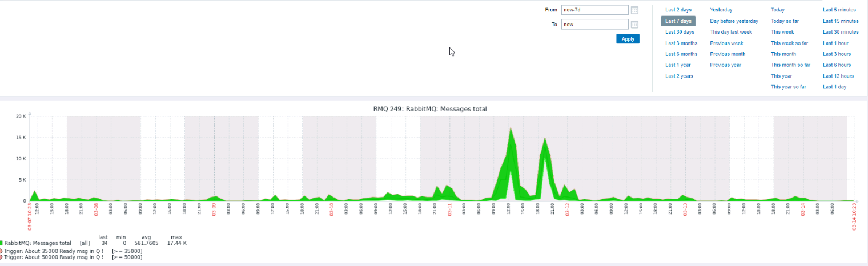868x266 pixels.
Task: Pick This month so far range
Action: pos(790,65)
